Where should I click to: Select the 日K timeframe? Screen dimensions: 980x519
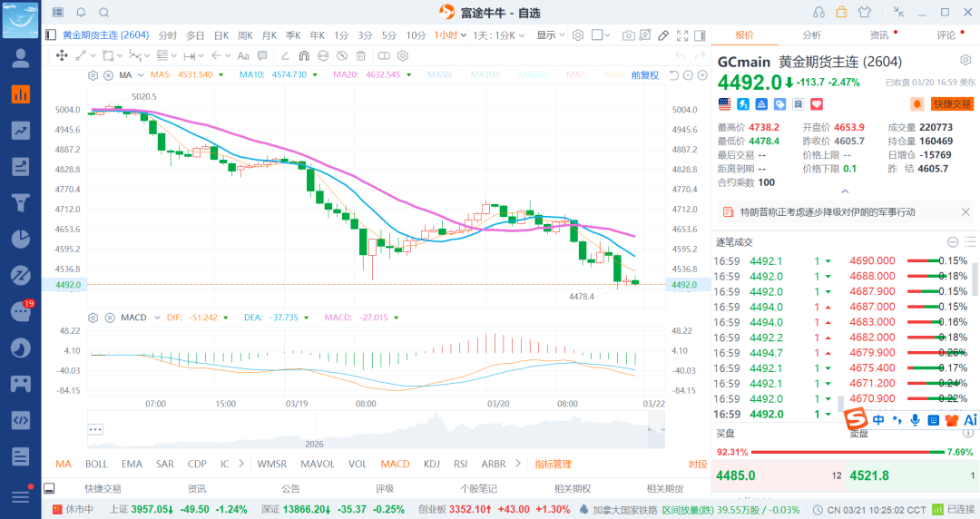[221, 35]
